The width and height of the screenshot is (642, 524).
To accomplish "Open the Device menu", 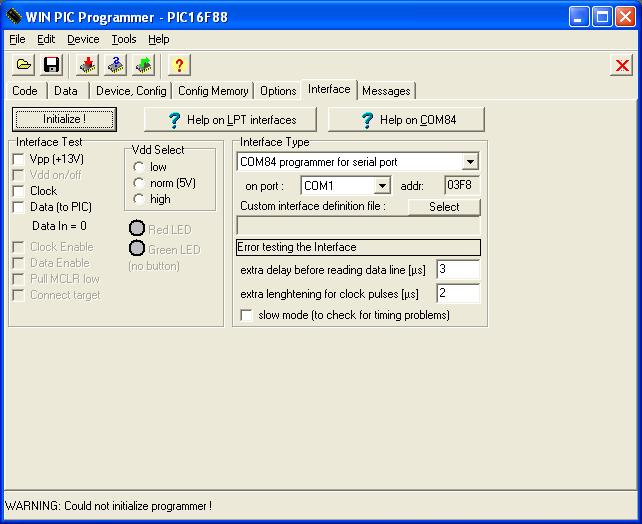I will [x=83, y=39].
